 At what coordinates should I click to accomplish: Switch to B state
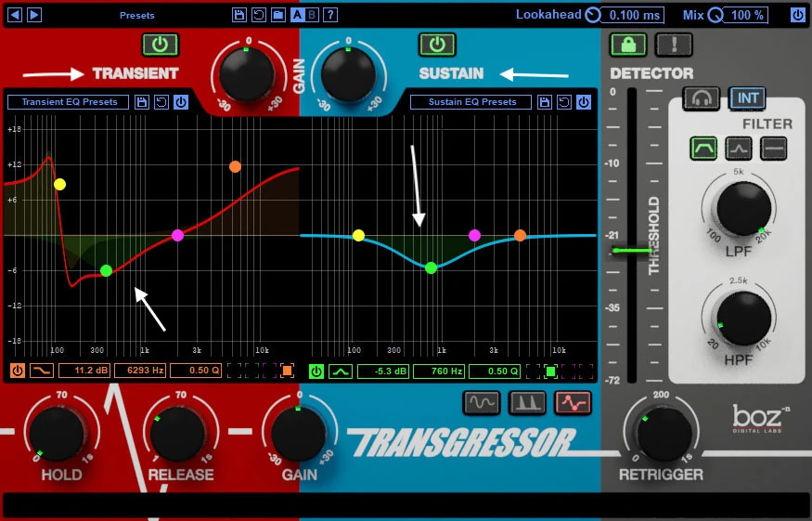click(x=312, y=15)
